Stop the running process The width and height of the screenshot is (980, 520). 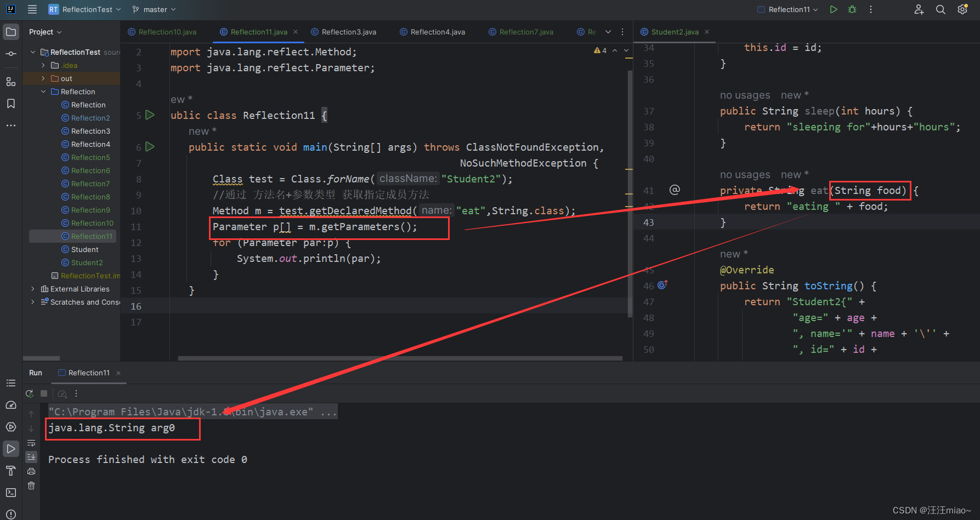[x=44, y=393]
